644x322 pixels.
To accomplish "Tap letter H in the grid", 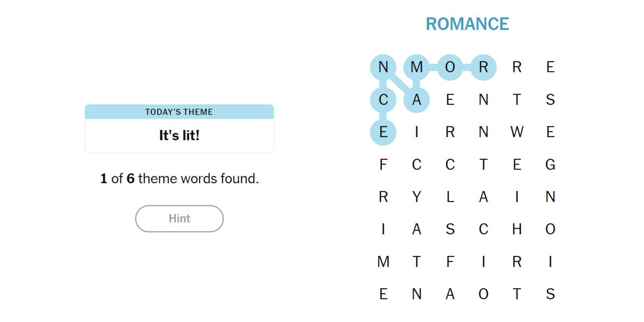I will pos(517,229).
